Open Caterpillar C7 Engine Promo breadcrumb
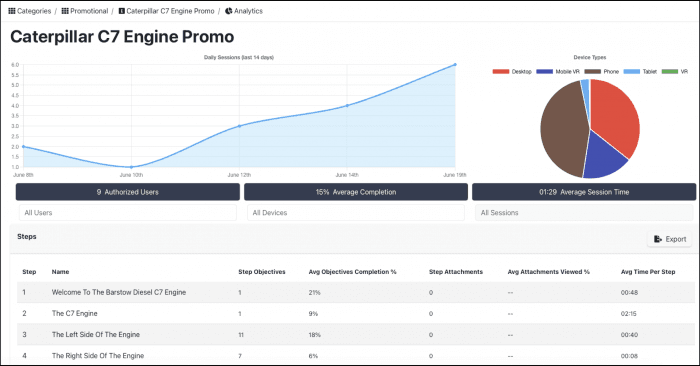This screenshot has height=366, width=700. [x=167, y=11]
